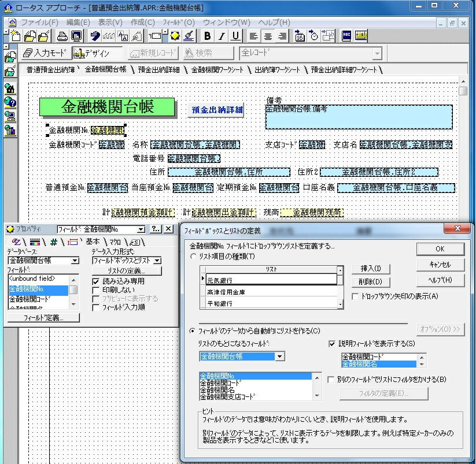Viewport: 476px width, 464px height.
Task: Open the 編集(E) menu
Action: click(78, 23)
